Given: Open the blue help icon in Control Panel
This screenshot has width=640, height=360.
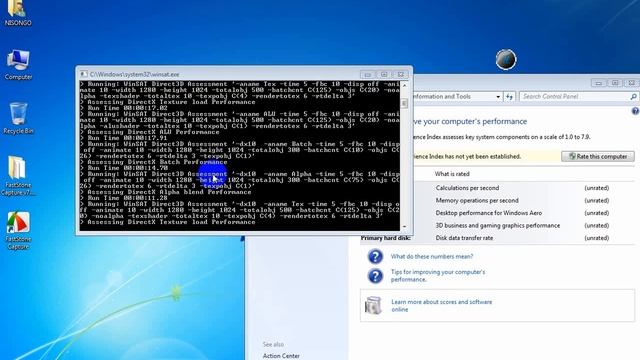Looking at the screenshot, I should (636, 111).
